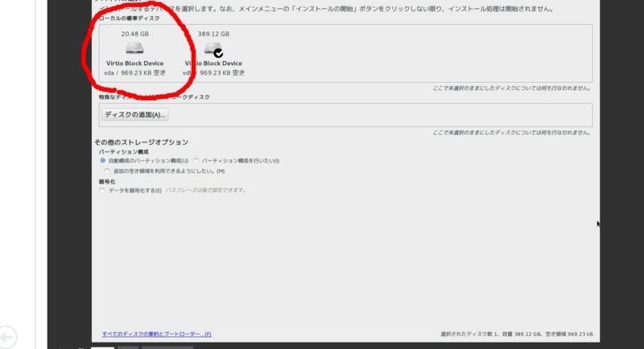The image size is (644, 349).
Task: Deselect the checked 389.12 GB vdb disk icon
Action: tap(213, 50)
